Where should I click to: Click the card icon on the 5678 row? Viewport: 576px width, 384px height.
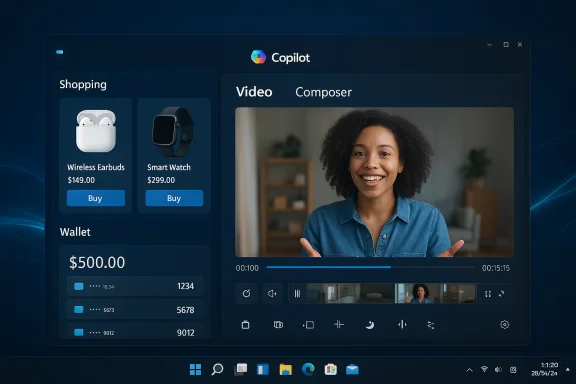click(79, 310)
